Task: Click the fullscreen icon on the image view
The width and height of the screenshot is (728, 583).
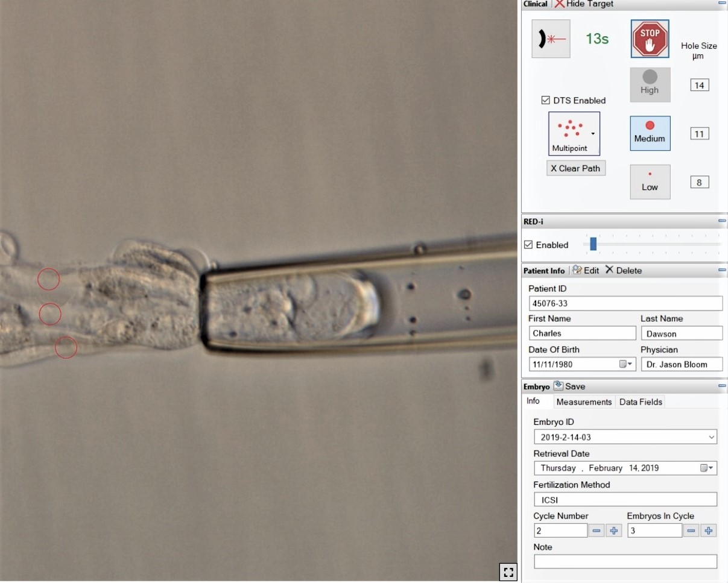Action: click(x=508, y=572)
